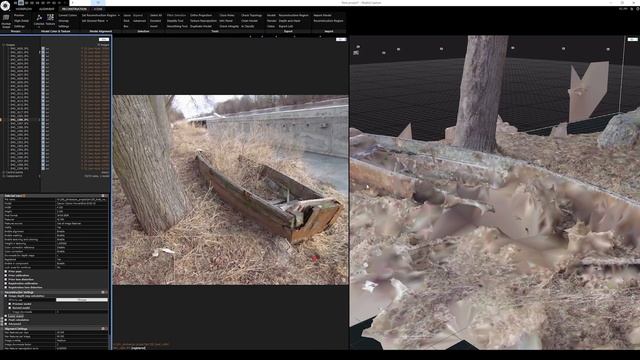Click Unwrap in Model Color & Texture

tap(63, 21)
